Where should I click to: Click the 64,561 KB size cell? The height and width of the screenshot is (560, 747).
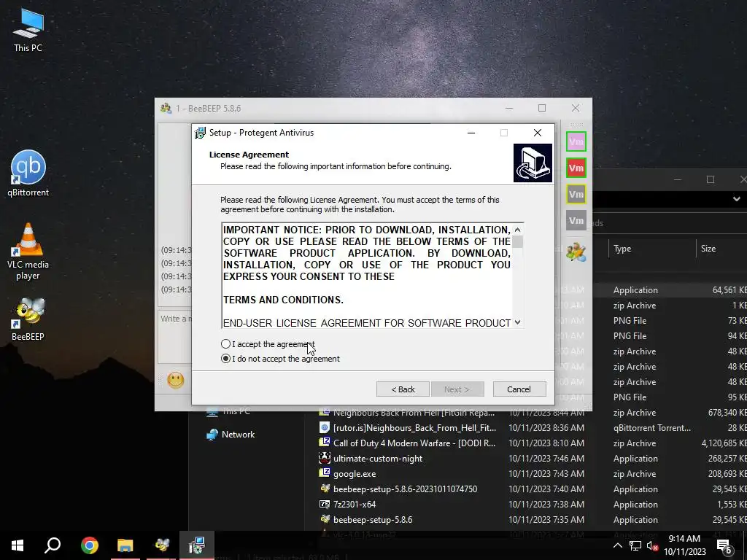click(x=729, y=290)
